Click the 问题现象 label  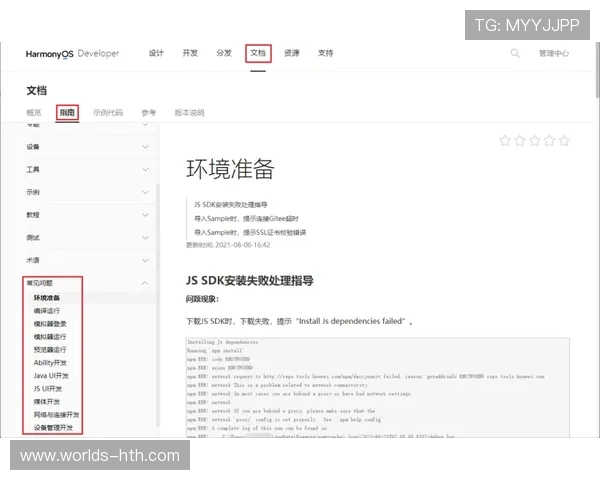202,299
